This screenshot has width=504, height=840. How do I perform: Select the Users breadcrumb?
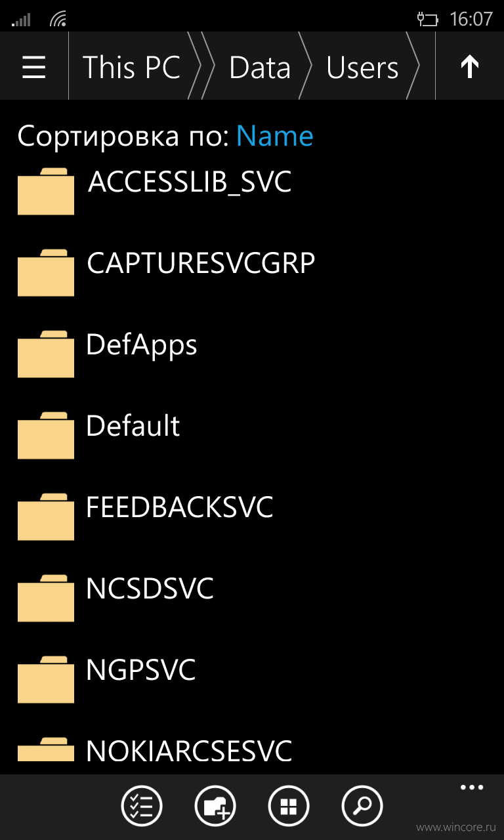tap(362, 67)
